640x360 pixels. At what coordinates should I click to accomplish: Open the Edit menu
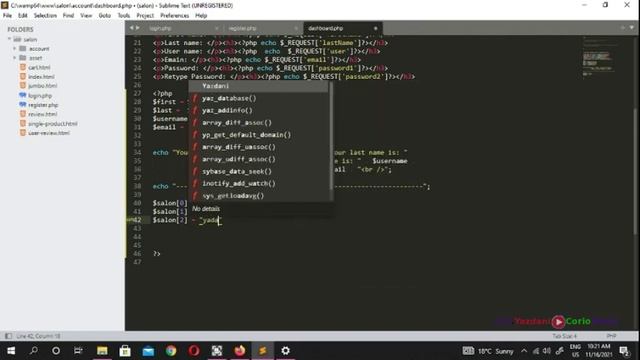22,16
